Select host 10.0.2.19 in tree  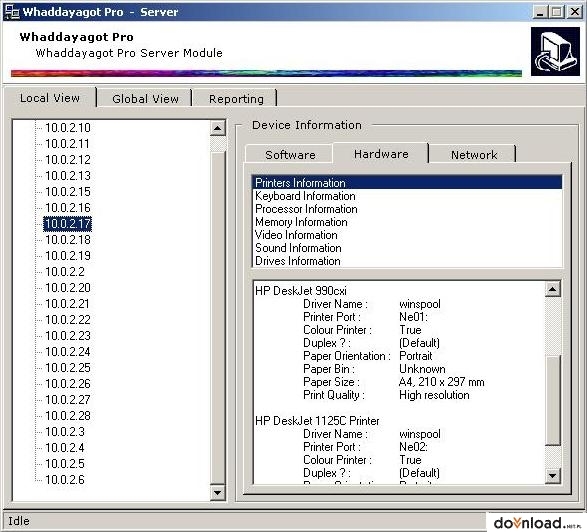(68, 256)
